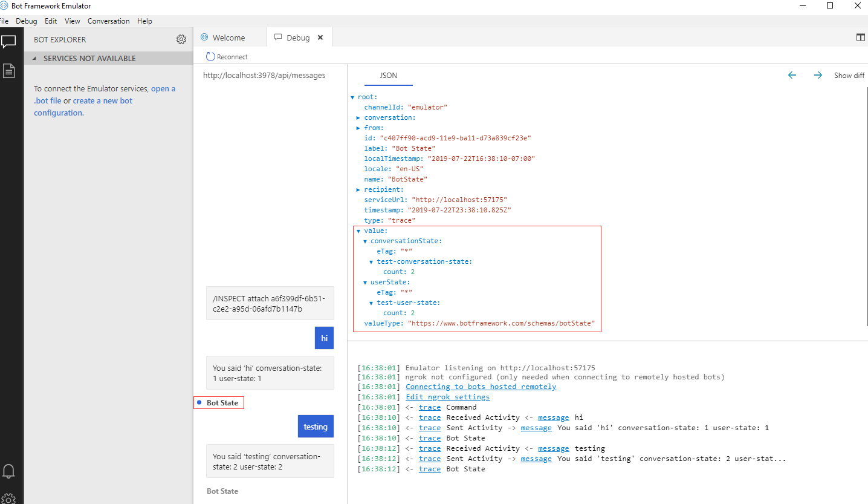Open the chat icon in left sidebar
Screen dimensions: 868x504
8,42
